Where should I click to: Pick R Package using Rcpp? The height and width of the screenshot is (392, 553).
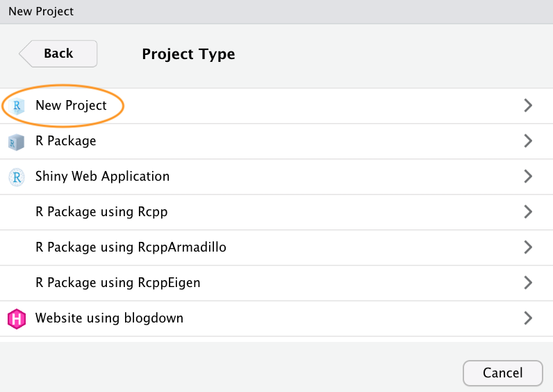[x=101, y=212]
